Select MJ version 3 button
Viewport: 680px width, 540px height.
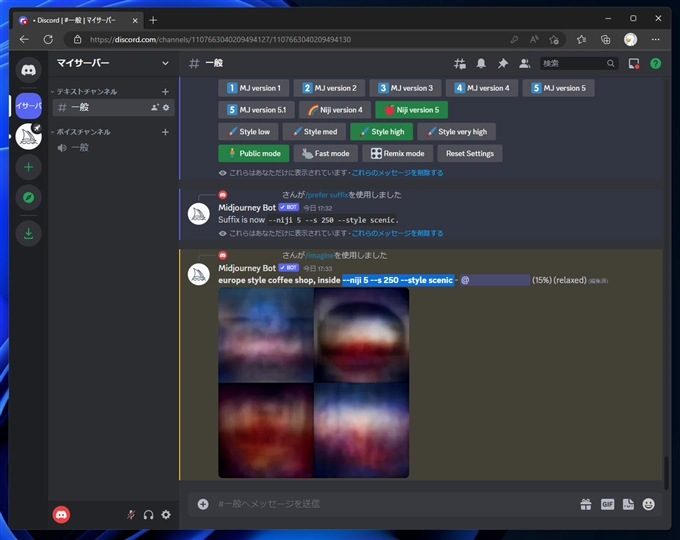tap(405, 88)
